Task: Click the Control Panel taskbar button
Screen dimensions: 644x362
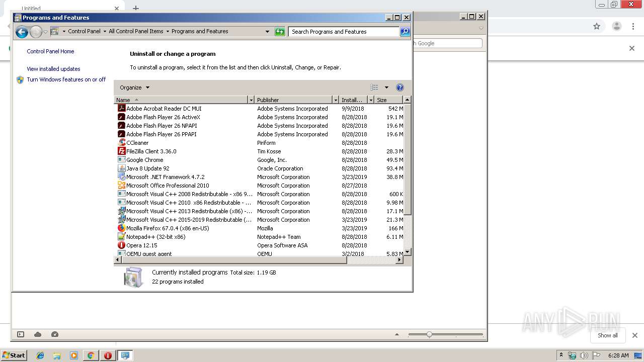Action: click(x=125, y=355)
